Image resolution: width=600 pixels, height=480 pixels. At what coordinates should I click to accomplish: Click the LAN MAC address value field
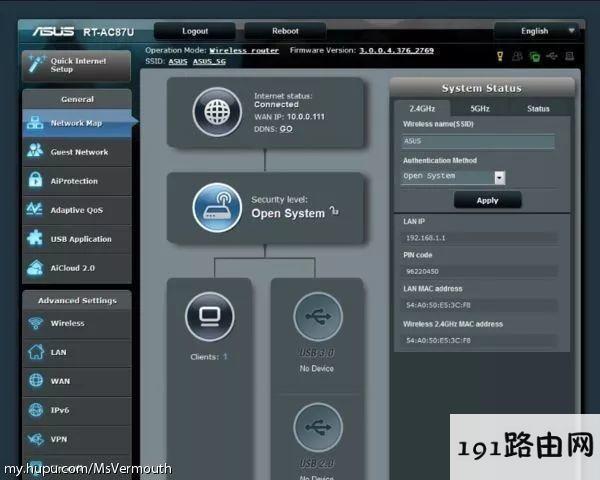coord(479,305)
